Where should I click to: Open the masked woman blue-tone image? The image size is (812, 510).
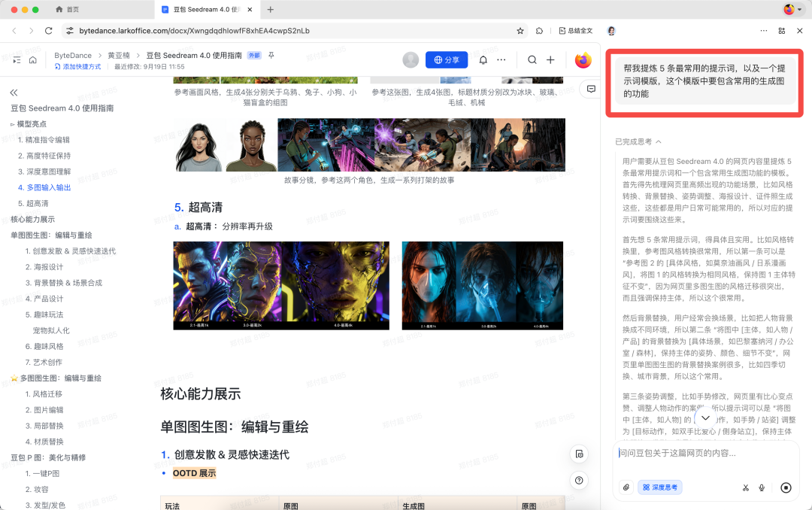[x=482, y=286]
